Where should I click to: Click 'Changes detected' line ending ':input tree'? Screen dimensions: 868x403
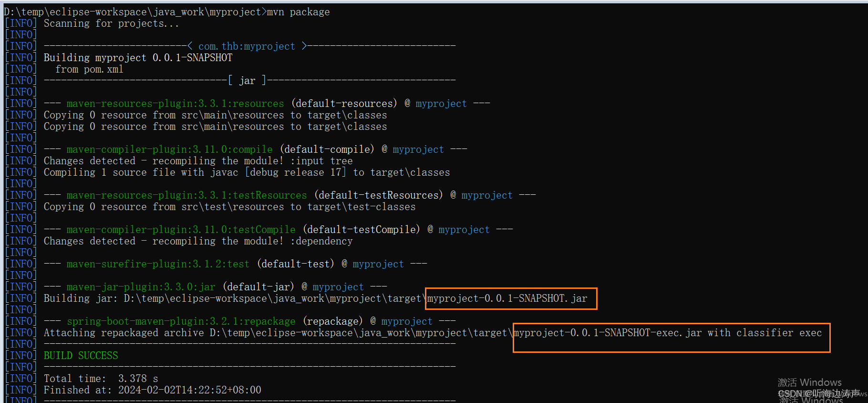[x=198, y=161]
